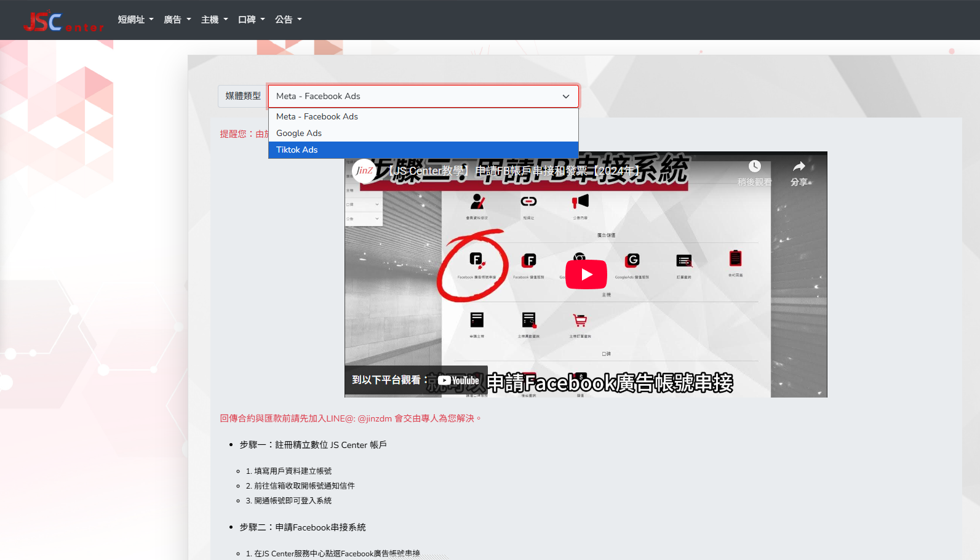Click the megaphone icon in the video preview
The image size is (980, 560).
[x=580, y=201]
